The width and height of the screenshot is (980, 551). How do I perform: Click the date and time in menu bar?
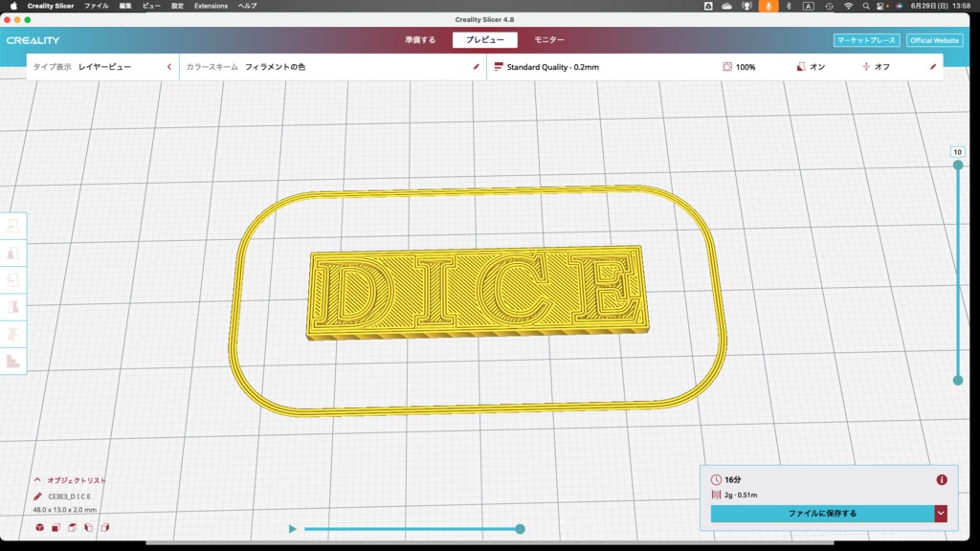tap(941, 6)
